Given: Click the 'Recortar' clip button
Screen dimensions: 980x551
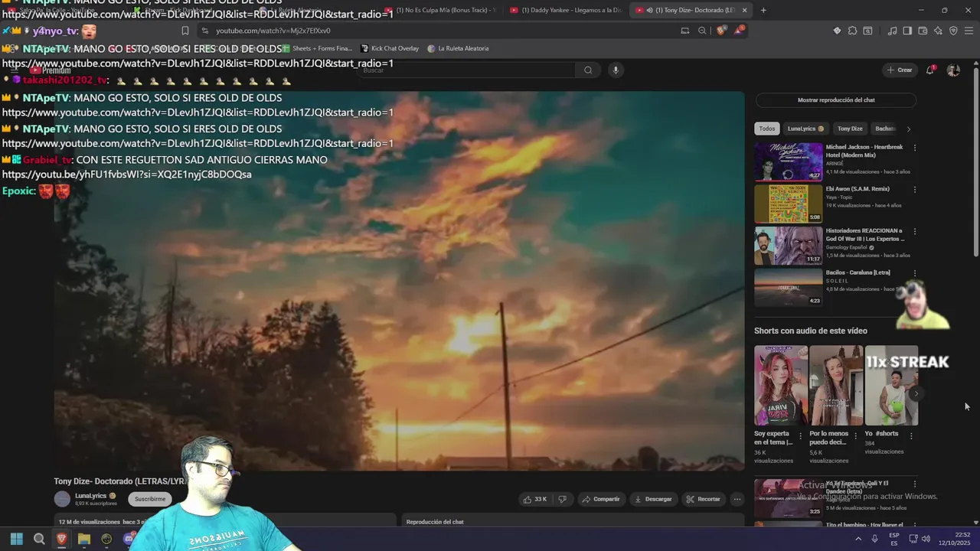Looking at the screenshot, I should coord(703,499).
